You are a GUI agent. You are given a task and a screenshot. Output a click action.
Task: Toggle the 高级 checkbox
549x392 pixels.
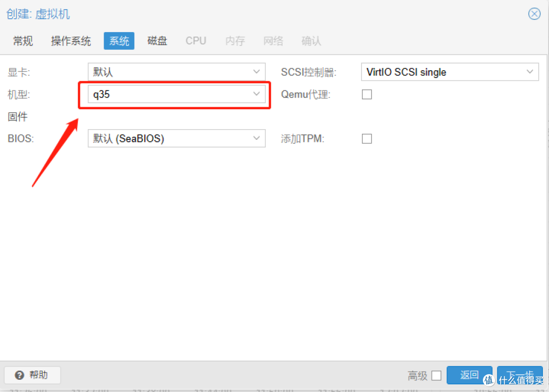click(x=436, y=376)
